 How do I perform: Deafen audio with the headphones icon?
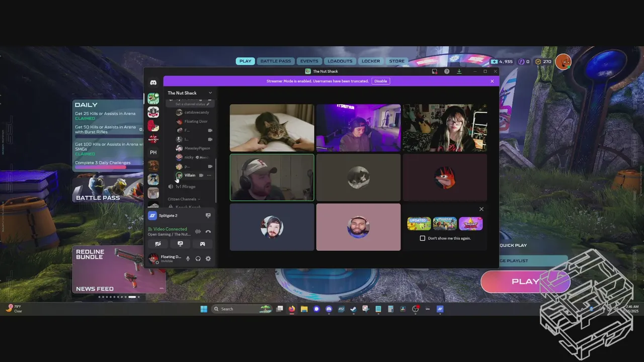tap(198, 259)
